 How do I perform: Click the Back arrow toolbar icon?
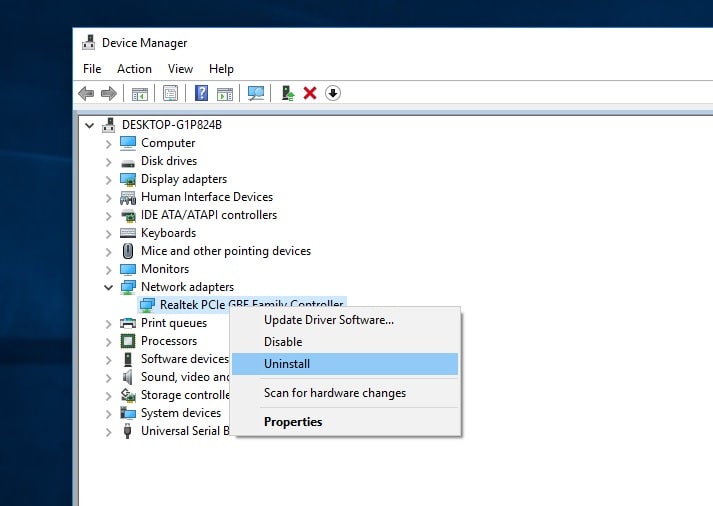point(86,94)
